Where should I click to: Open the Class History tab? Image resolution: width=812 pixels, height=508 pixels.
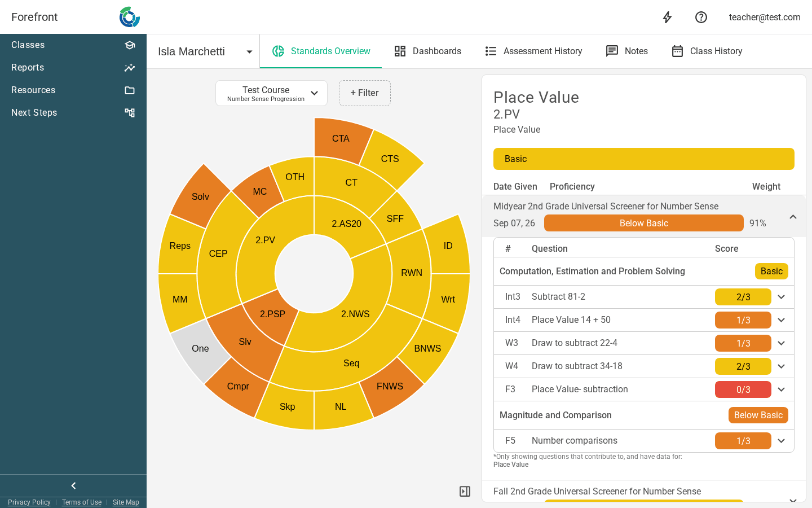pos(707,51)
